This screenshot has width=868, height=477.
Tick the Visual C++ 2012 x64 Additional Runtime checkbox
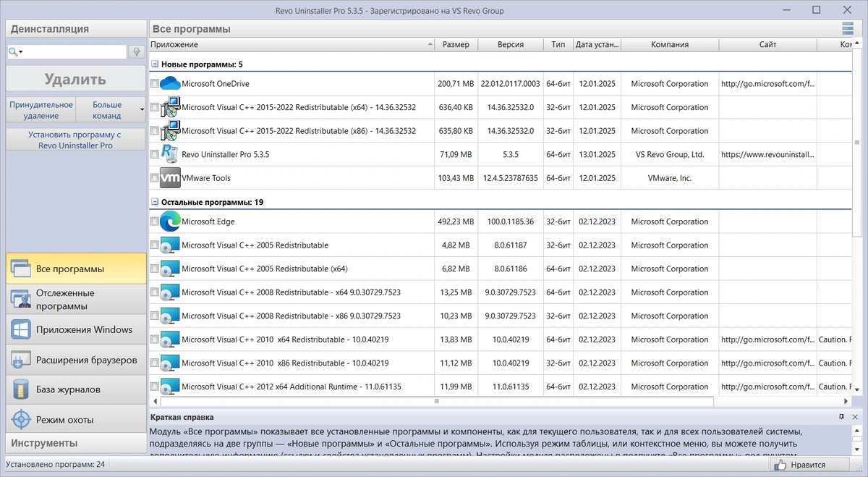point(155,387)
